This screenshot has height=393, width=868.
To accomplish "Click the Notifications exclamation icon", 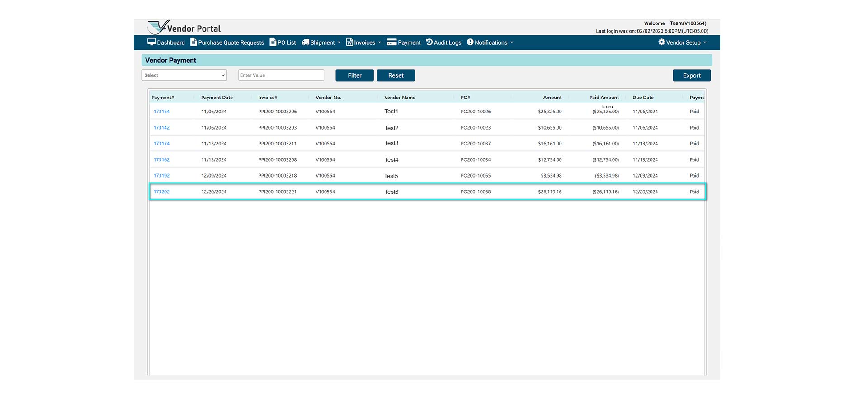I will pos(470,42).
